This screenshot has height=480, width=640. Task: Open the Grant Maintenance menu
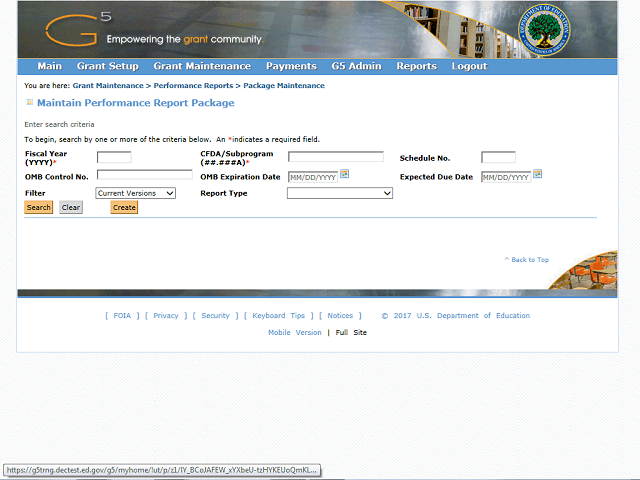202,66
